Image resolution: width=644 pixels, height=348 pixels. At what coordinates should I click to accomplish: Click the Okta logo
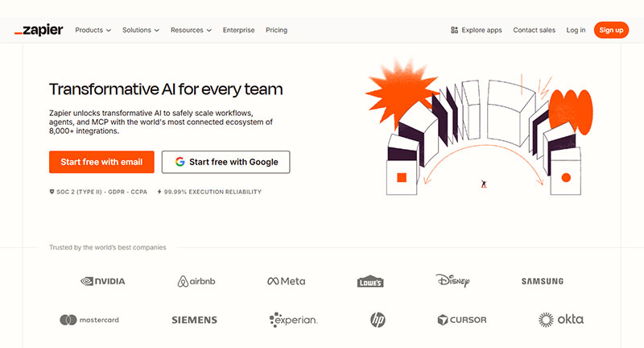561,319
